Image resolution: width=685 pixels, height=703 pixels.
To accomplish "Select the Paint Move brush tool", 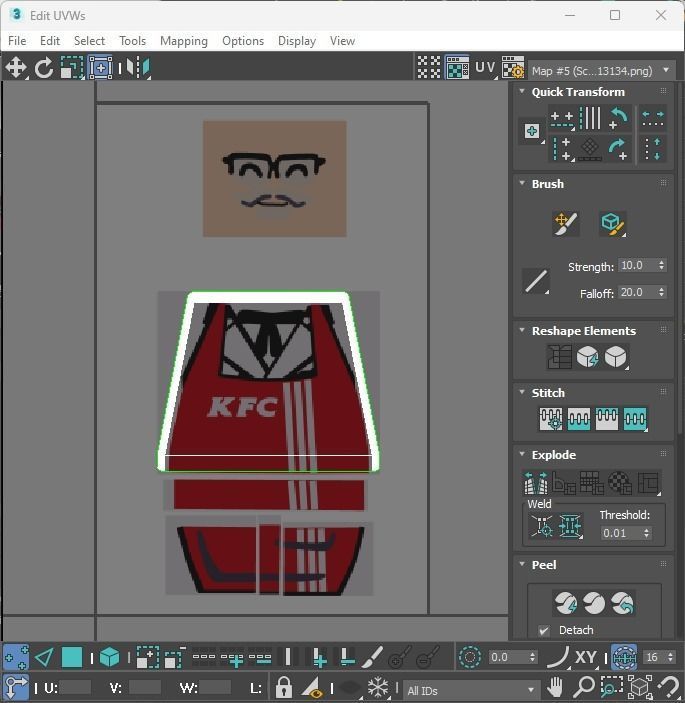I will pyautogui.click(x=566, y=223).
